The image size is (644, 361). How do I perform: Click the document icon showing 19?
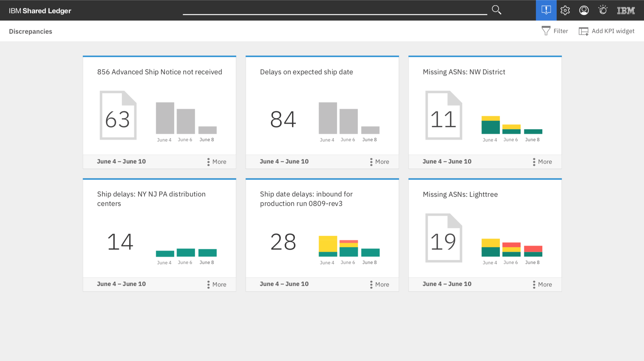(x=444, y=238)
